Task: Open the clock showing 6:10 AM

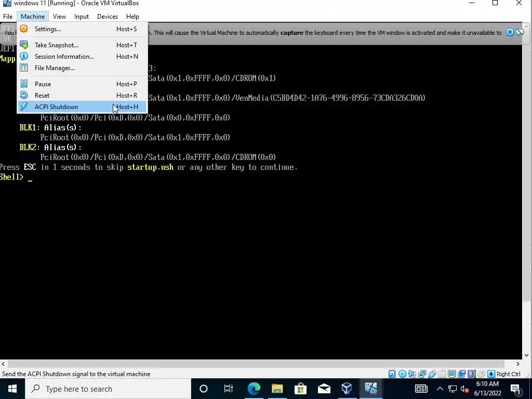Action: pyautogui.click(x=487, y=389)
